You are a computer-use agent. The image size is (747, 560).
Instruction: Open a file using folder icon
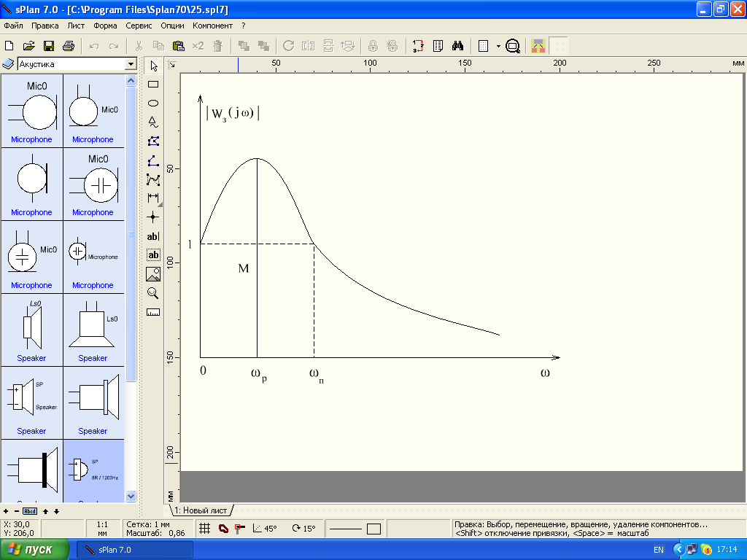[x=28, y=46]
